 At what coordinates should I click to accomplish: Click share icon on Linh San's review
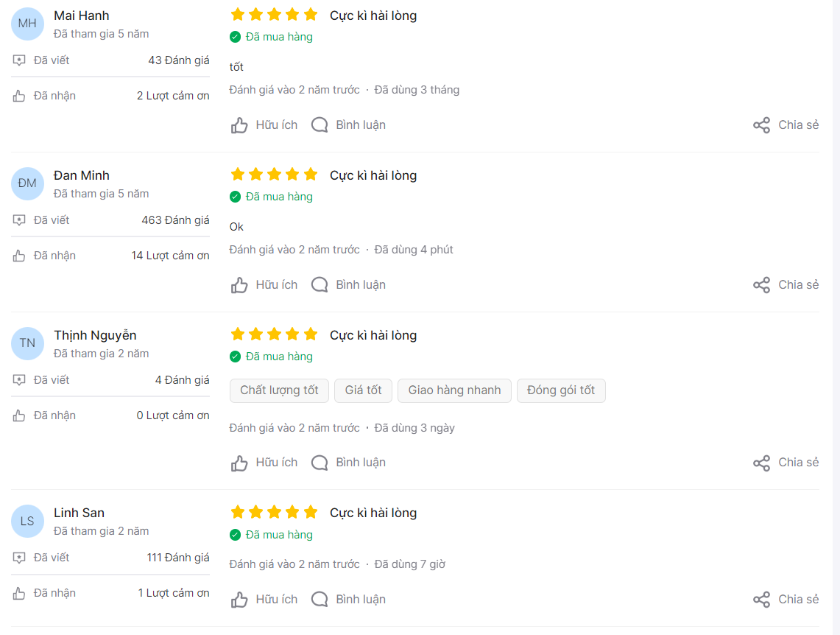[x=761, y=600]
